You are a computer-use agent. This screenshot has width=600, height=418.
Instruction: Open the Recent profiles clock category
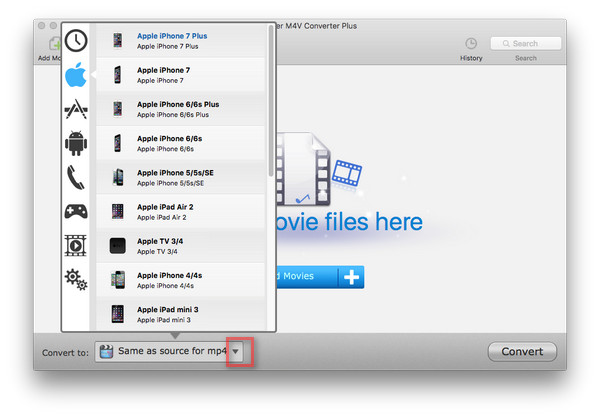pyautogui.click(x=76, y=41)
